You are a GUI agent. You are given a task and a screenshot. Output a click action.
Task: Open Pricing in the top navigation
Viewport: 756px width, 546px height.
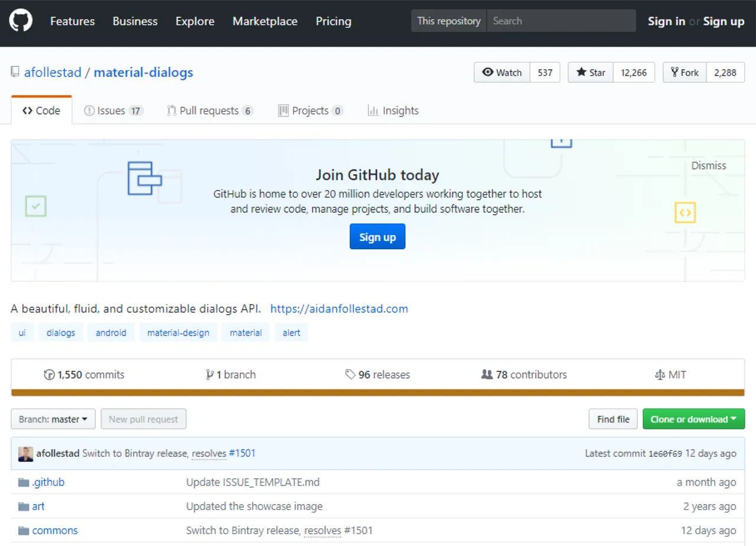coord(334,21)
